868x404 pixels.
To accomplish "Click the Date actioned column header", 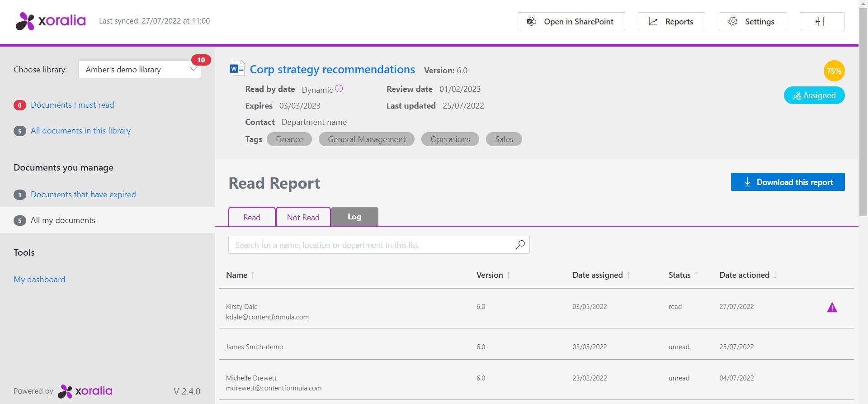I will pyautogui.click(x=745, y=275).
